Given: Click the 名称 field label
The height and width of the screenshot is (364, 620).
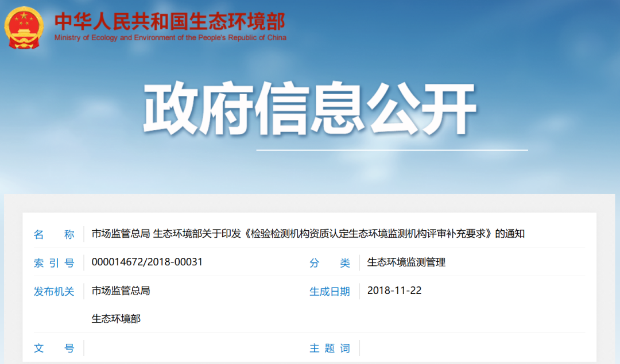Looking at the screenshot, I should (x=54, y=234).
